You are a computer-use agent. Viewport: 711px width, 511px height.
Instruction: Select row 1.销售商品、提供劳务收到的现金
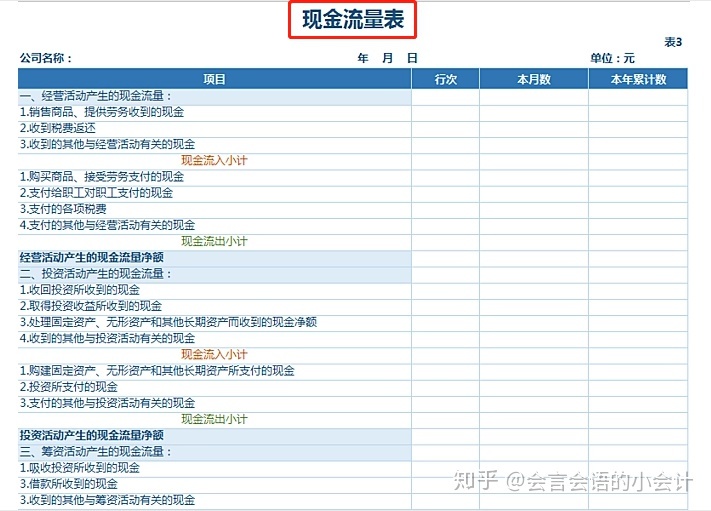(x=353, y=113)
